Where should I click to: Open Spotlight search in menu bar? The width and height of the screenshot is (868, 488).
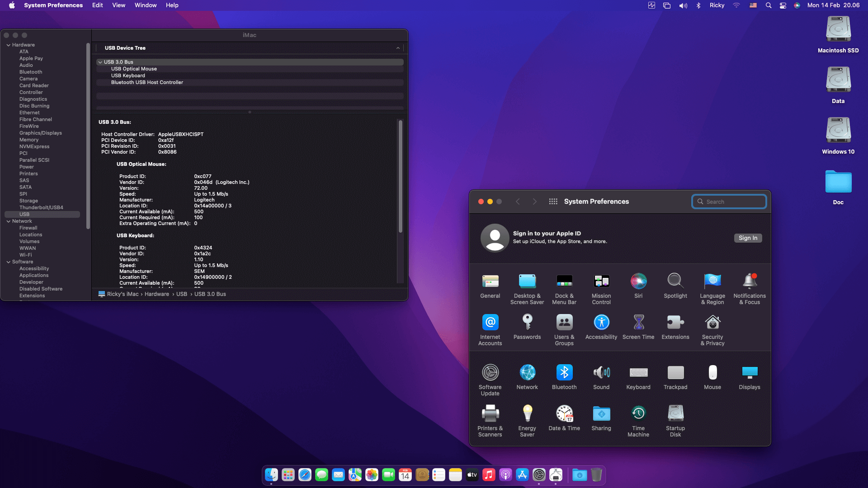coord(768,5)
